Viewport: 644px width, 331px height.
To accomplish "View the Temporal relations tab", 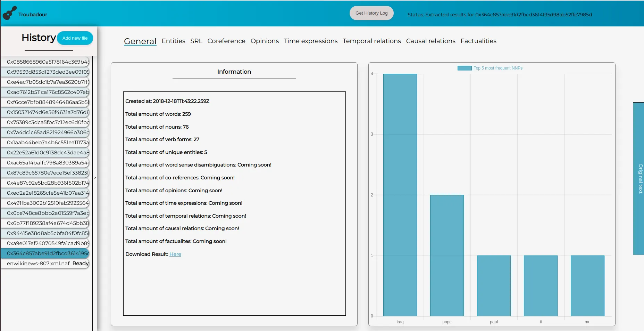I will click(371, 41).
